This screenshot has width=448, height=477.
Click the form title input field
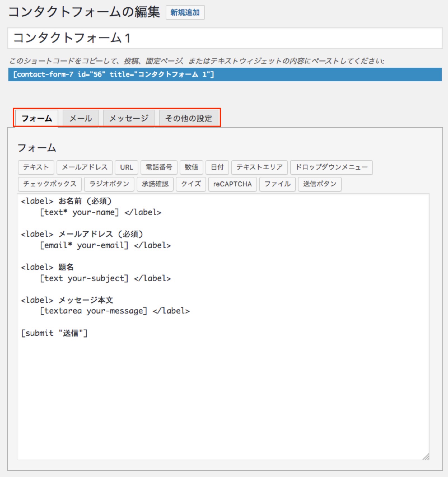pos(225,38)
